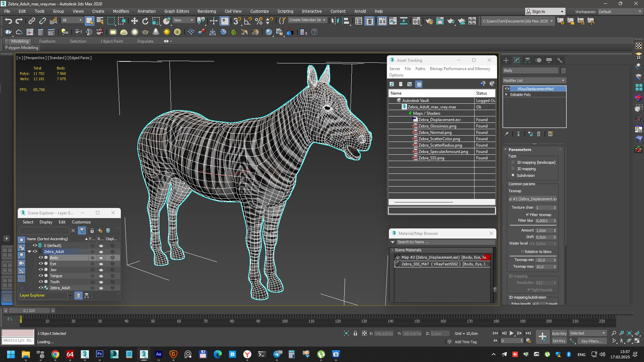This screenshot has width=644, height=362.
Task: Activate the Select Object tool
Action: [89, 21]
